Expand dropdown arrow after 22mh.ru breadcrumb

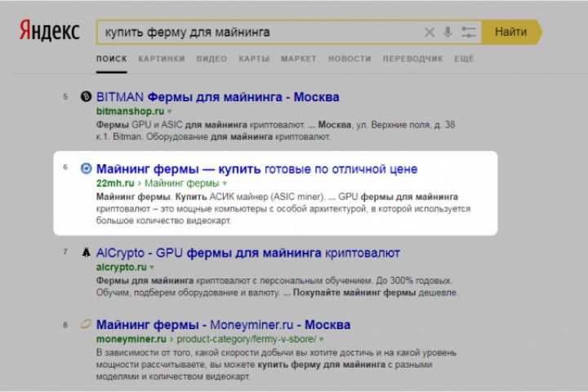tap(225, 184)
